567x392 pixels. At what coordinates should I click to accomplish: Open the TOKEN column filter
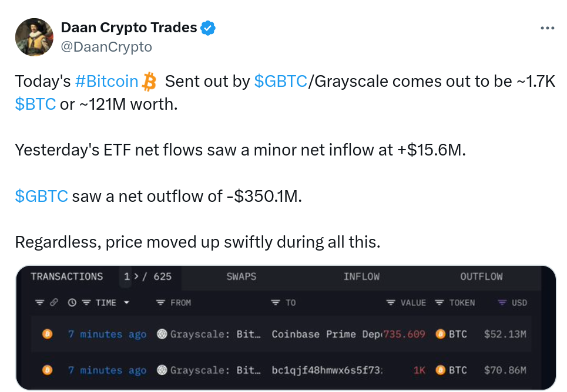[x=439, y=302]
